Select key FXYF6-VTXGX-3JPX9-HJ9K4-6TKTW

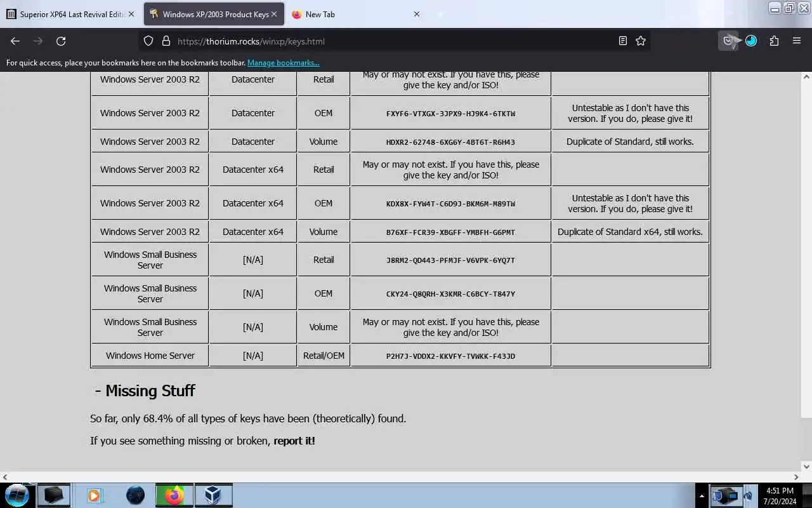point(450,114)
